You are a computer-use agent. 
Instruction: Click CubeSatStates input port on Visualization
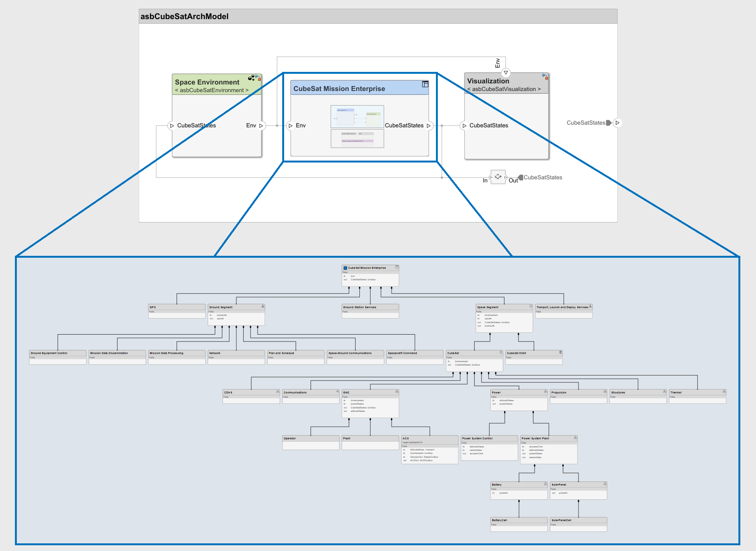pyautogui.click(x=464, y=125)
